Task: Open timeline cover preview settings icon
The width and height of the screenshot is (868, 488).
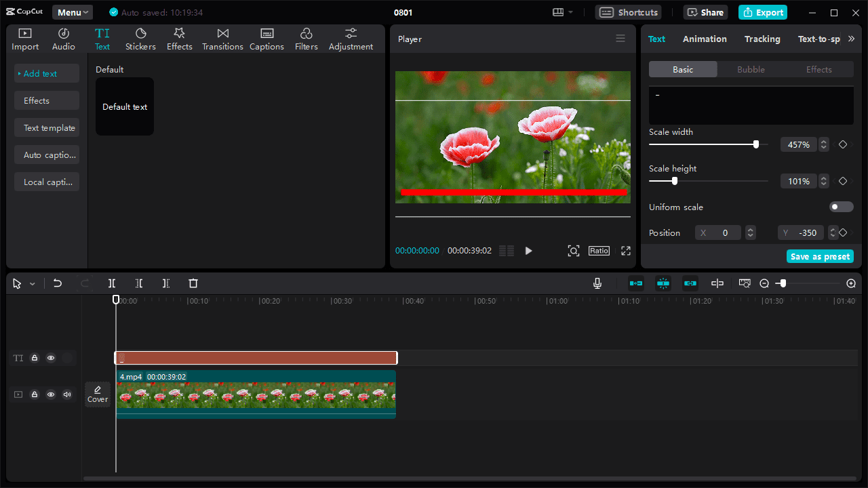Action: coord(745,283)
